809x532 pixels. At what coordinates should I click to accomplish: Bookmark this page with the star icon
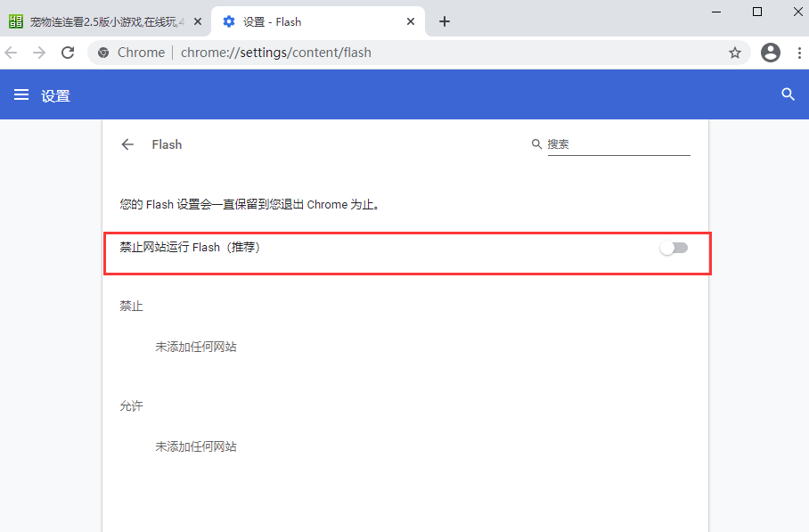735,53
